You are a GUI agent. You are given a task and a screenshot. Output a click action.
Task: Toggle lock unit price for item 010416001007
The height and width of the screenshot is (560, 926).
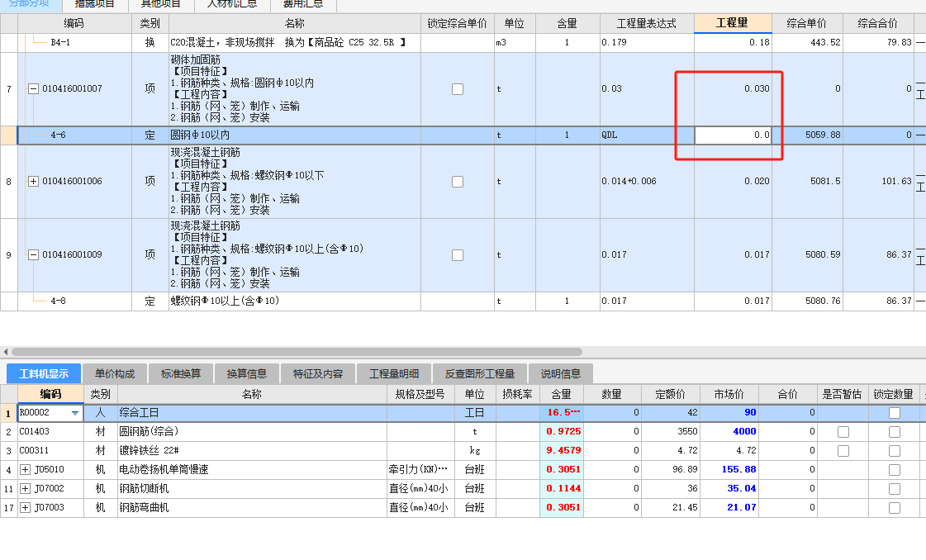[x=458, y=89]
